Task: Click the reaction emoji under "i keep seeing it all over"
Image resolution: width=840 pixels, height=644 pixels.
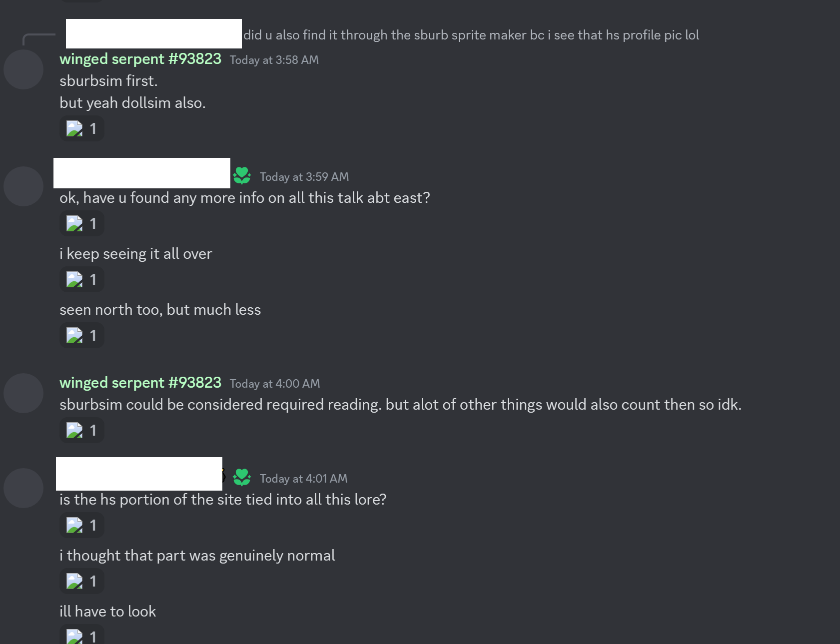Action: (x=74, y=280)
